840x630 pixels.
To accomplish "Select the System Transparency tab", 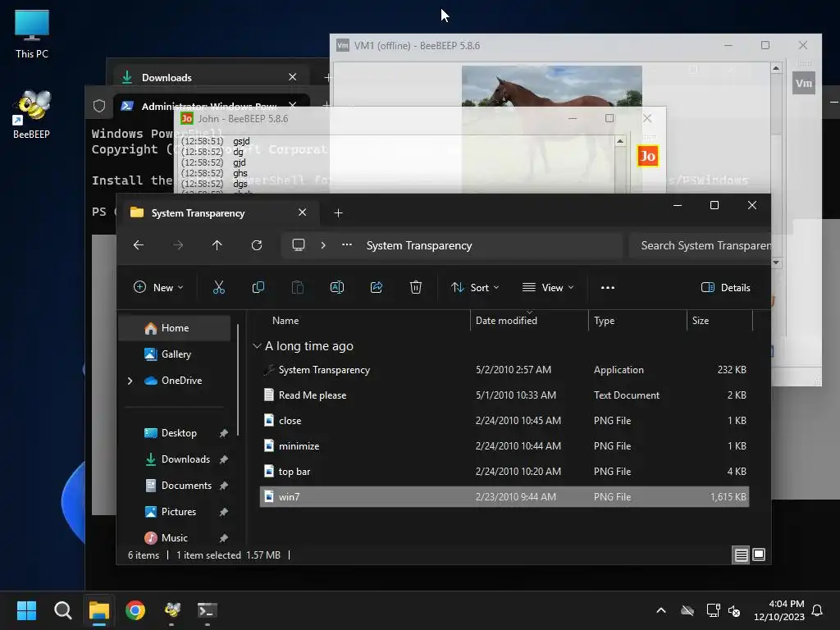I will 220,213.
